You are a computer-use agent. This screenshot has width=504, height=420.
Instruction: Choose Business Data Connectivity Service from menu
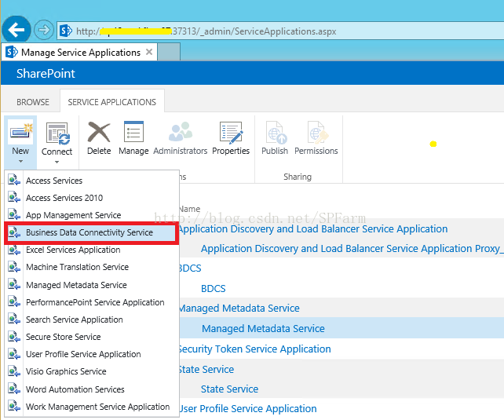pyautogui.click(x=92, y=232)
